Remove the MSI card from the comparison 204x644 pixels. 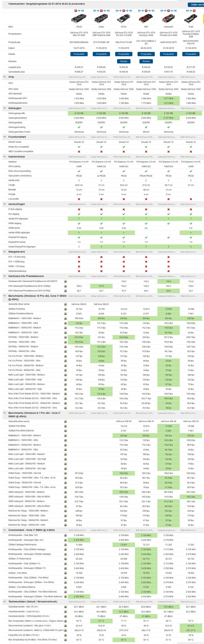[x=146, y=10]
